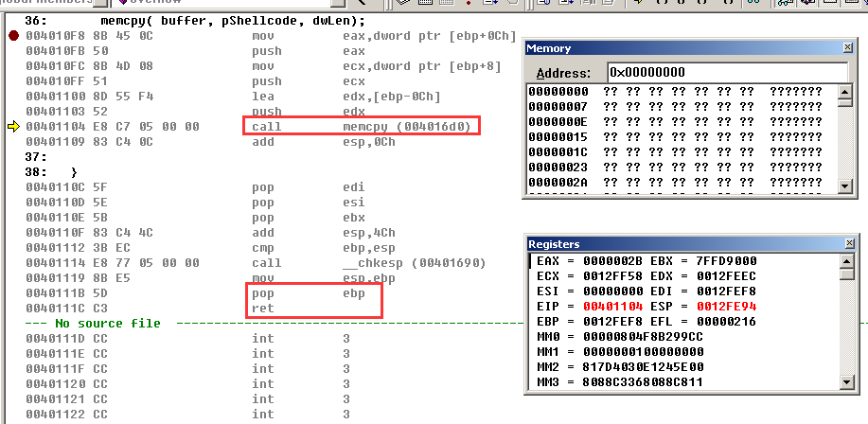868x424 pixels.
Task: Click the EDX register value 0012FEEC
Action: pos(726,275)
